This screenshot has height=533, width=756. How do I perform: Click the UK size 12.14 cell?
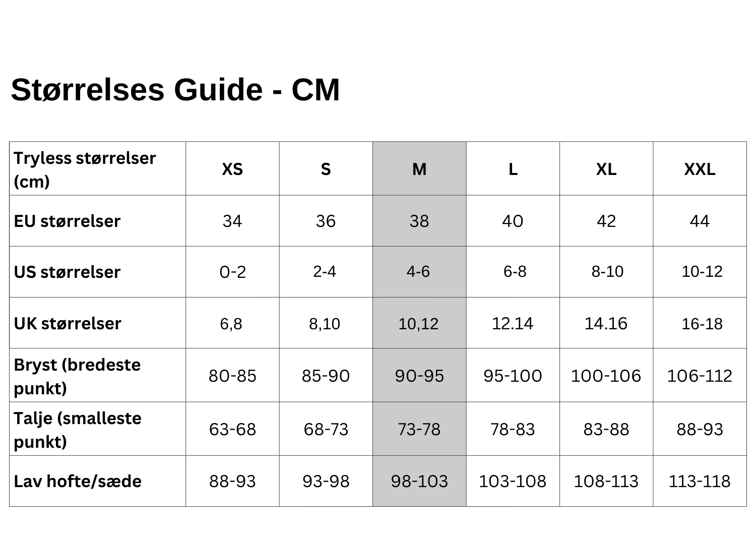point(513,323)
